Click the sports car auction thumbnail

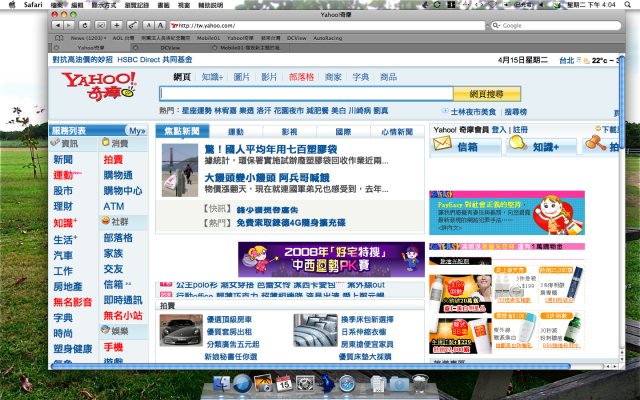point(181,330)
